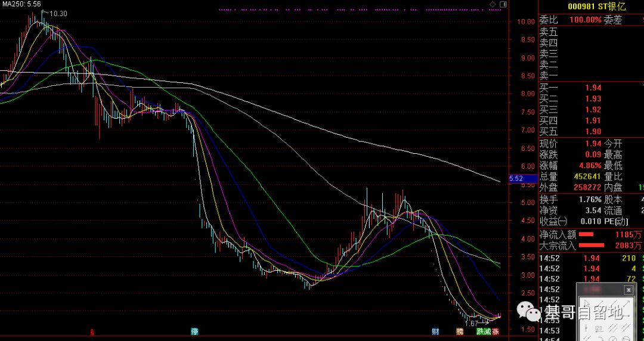Click the 收益(一) value 0.010
The height and width of the screenshot is (341, 644).
click(592, 222)
